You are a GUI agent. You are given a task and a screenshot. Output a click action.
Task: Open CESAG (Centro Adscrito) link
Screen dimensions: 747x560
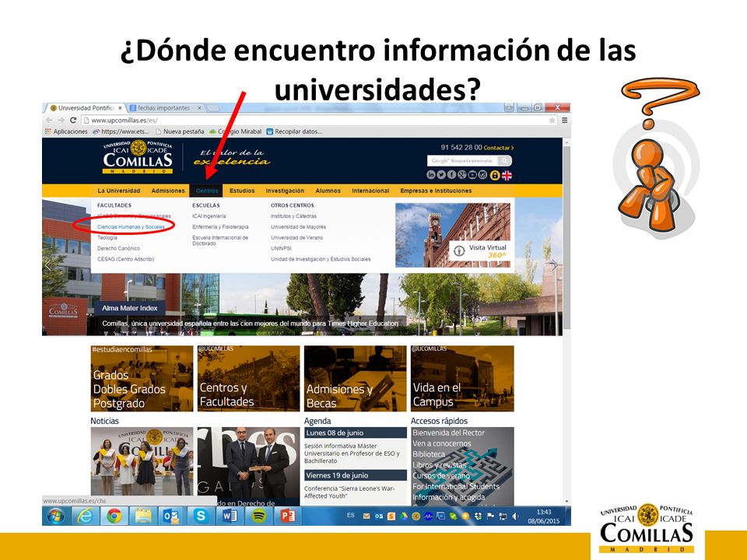tap(126, 259)
